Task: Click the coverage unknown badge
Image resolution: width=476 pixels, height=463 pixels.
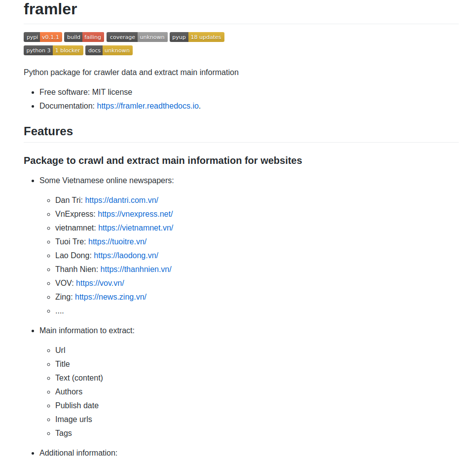Action: point(137,37)
